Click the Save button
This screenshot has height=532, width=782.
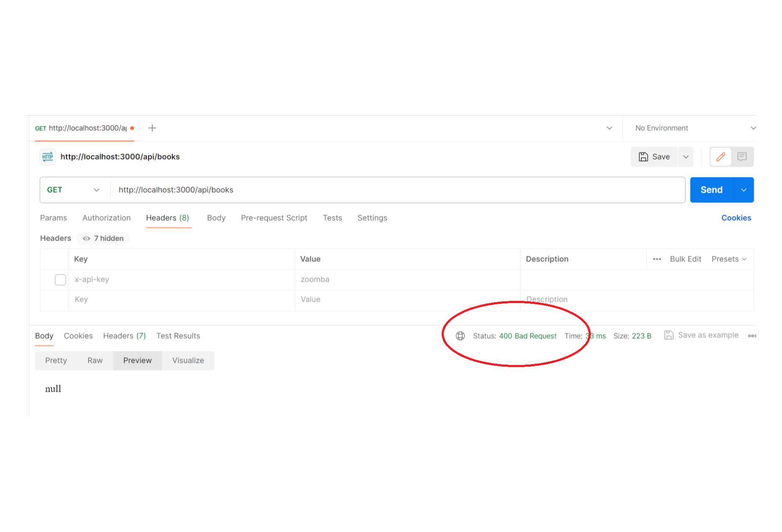[654, 157]
